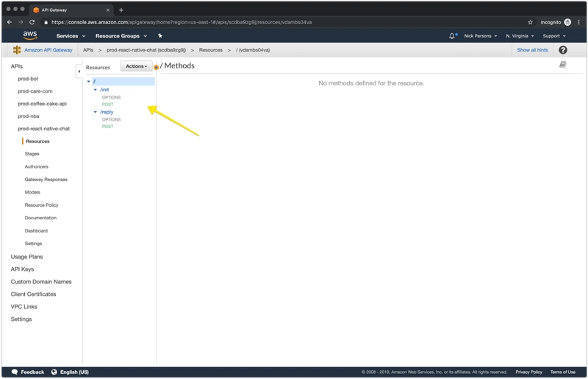This screenshot has width=588, height=379.
Task: Open the OPTIONS method under /reply
Action: point(112,119)
